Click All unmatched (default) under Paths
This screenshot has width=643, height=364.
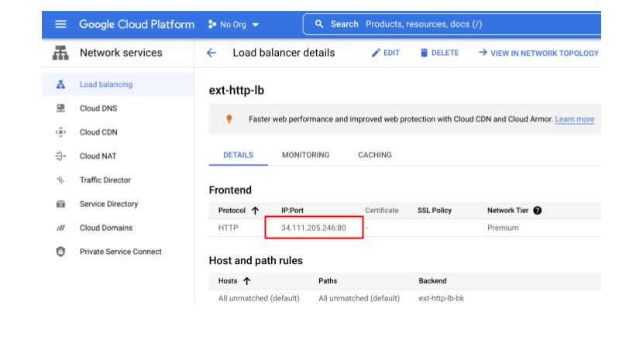coord(359,298)
